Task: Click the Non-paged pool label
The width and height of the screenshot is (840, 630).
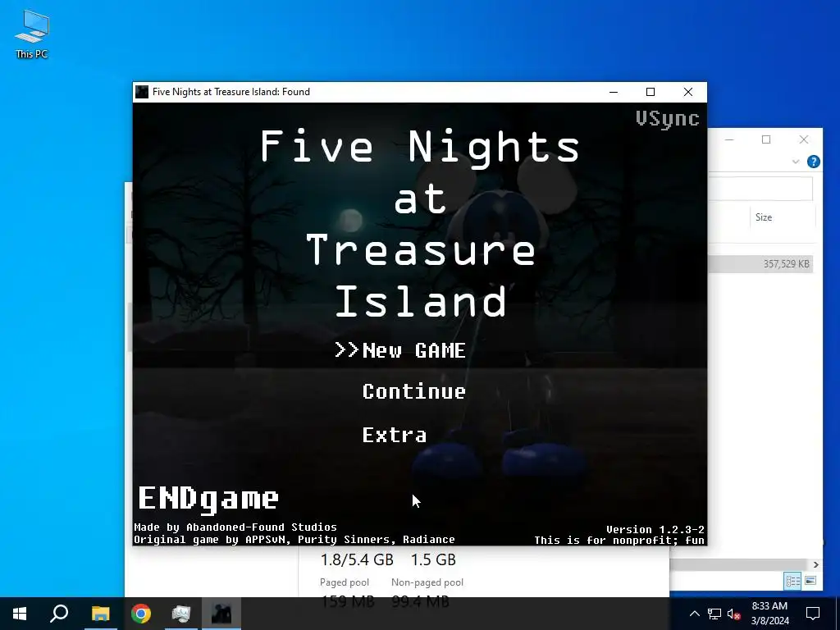Action: click(x=427, y=582)
